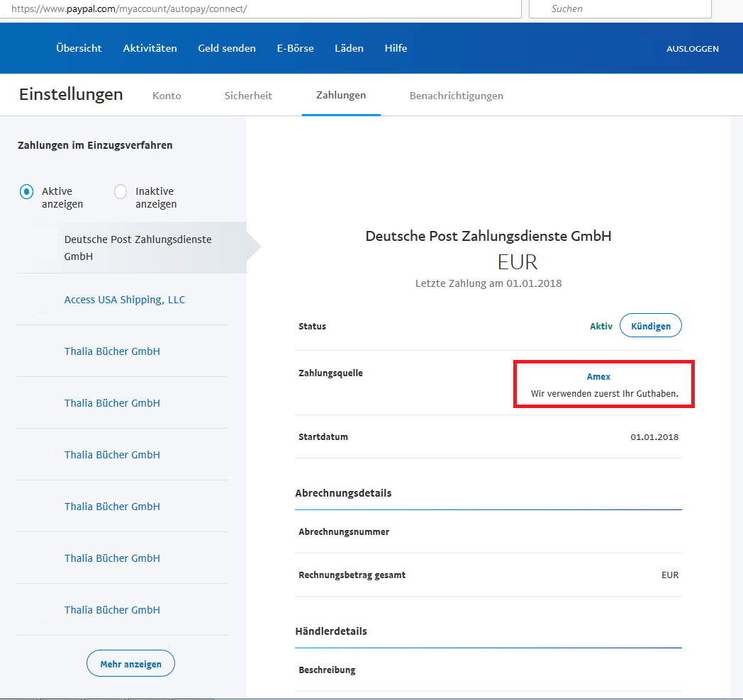Cancel the payment with the Kündigen button
This screenshot has width=743, height=700.
[651, 326]
